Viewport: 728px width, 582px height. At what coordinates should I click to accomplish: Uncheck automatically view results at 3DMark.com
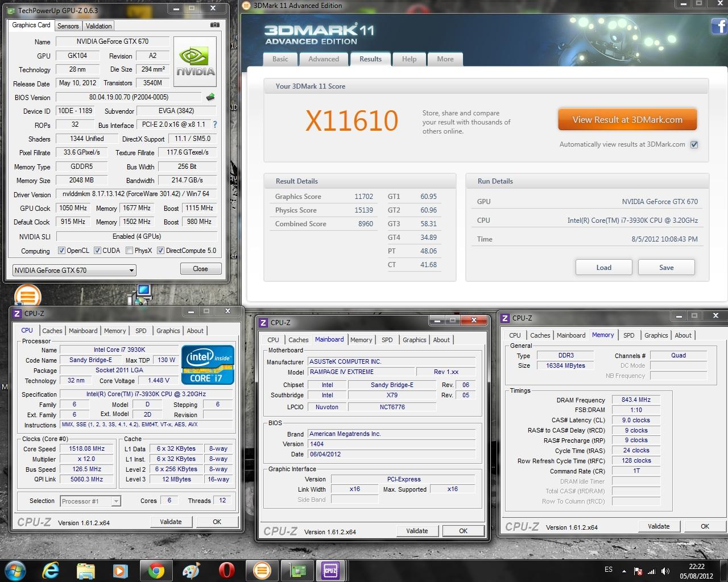694,144
